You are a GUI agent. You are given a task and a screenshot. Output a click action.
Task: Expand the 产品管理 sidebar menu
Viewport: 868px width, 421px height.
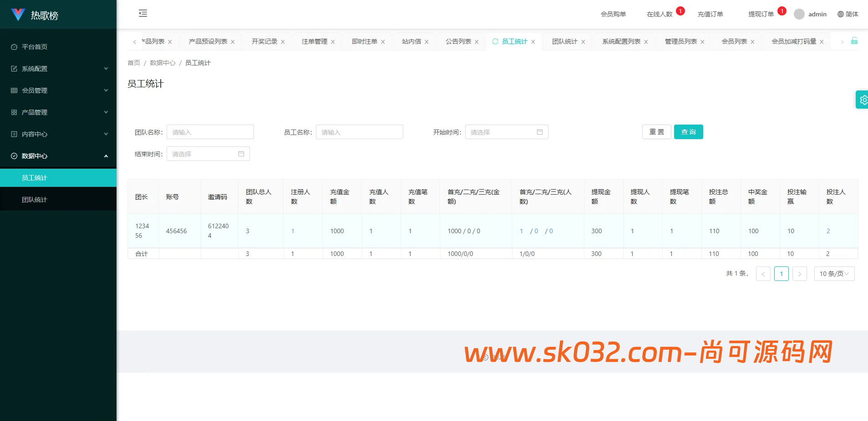[58, 112]
